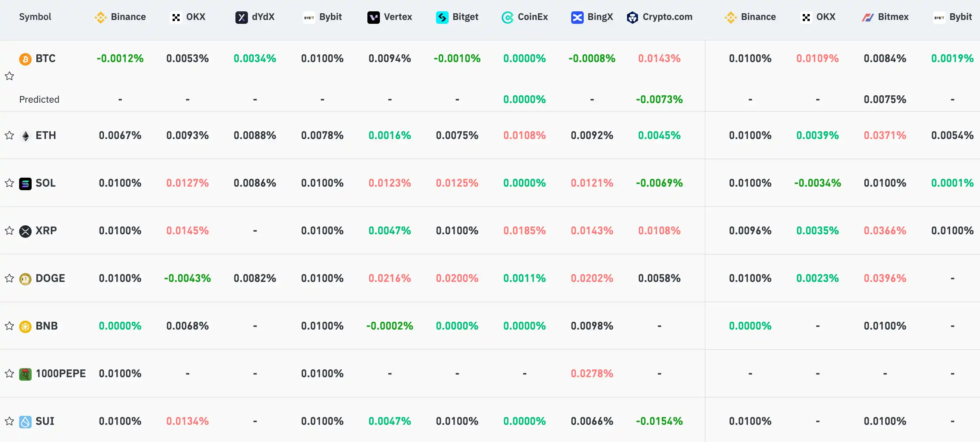Toggle the ETH favorite star

9,135
